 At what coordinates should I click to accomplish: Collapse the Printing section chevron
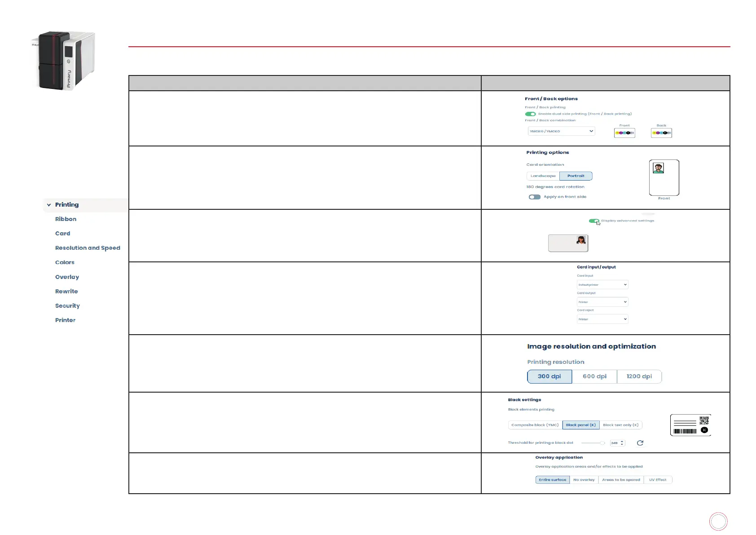point(49,205)
